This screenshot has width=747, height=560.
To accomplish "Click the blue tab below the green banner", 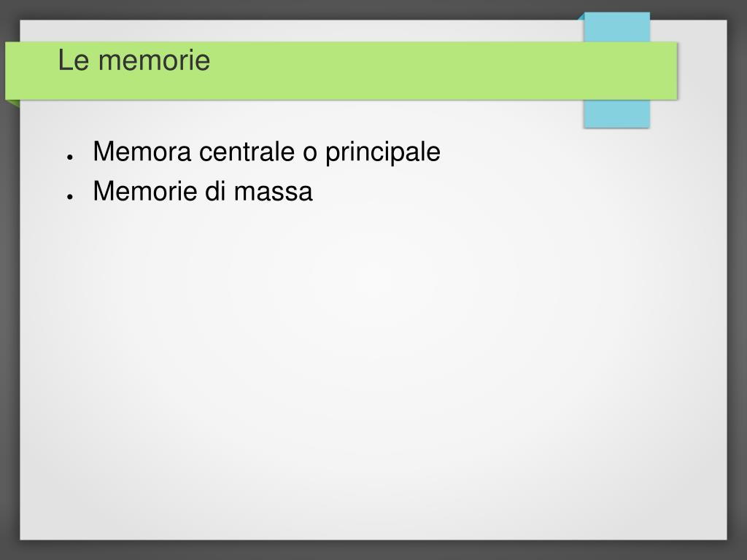I will (617, 113).
